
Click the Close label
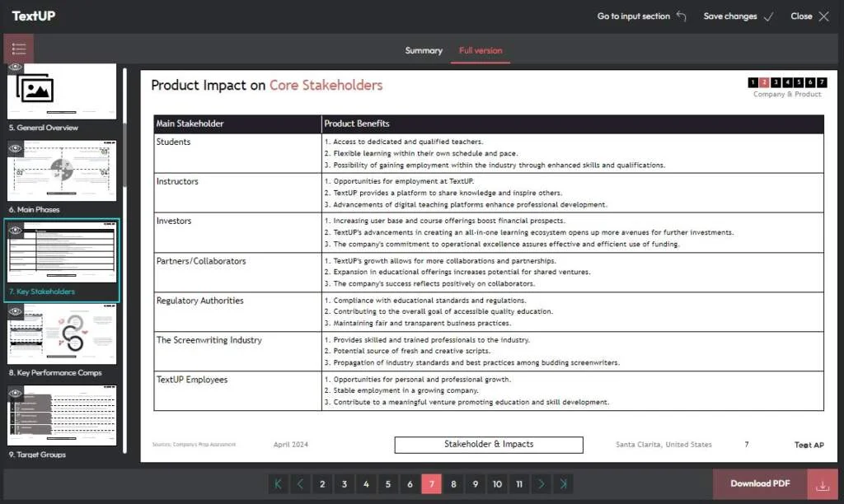coord(801,16)
